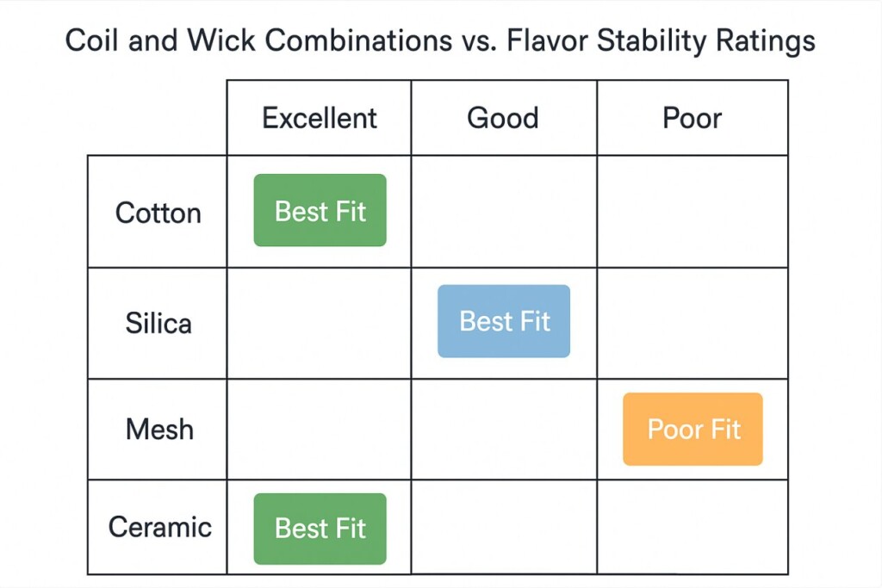This screenshot has width=882, height=588.
Task: Select the Excellent column header
Action: [x=319, y=117]
